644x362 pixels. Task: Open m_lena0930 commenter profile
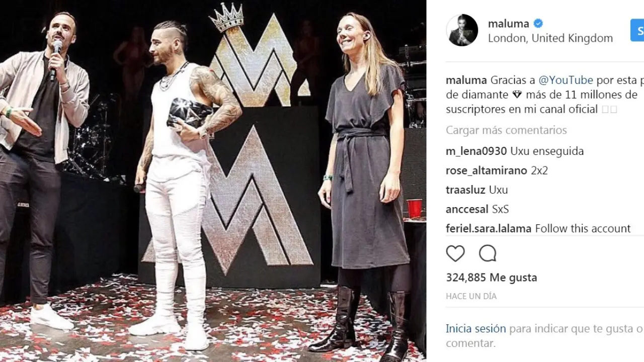tap(477, 151)
